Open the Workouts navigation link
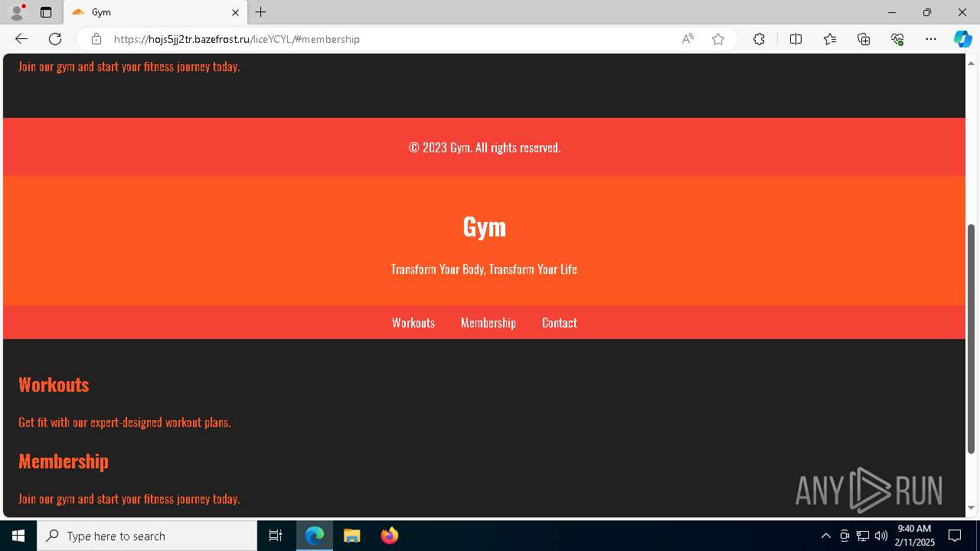 tap(413, 323)
